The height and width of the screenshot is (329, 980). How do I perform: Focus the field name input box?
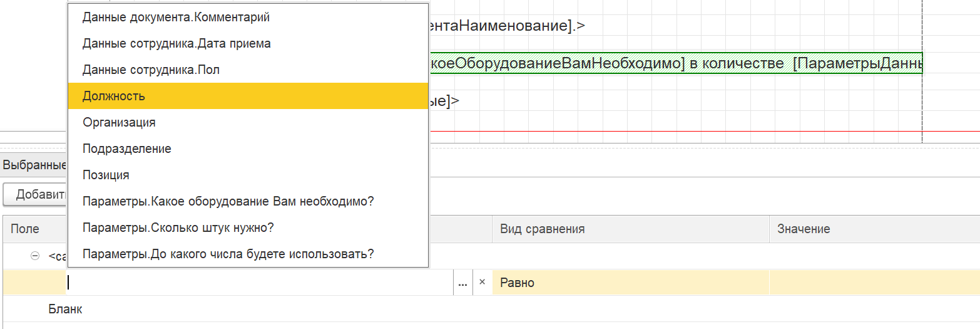[260, 283]
